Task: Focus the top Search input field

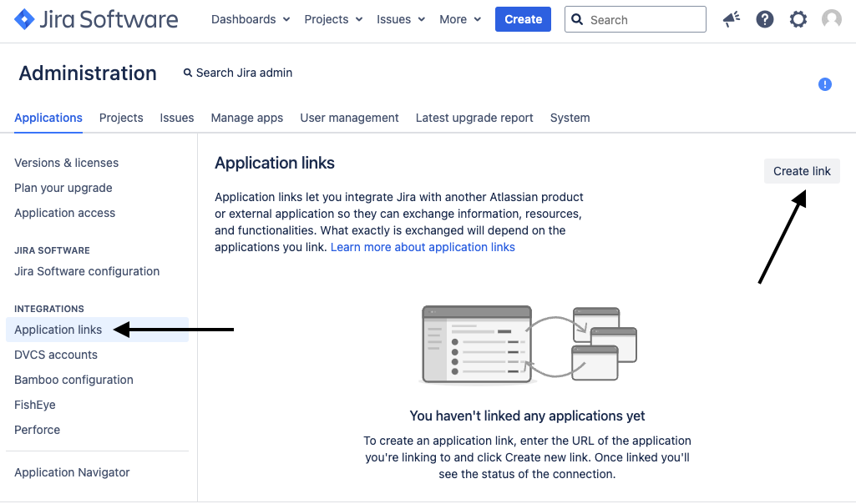Action: pyautogui.click(x=635, y=20)
